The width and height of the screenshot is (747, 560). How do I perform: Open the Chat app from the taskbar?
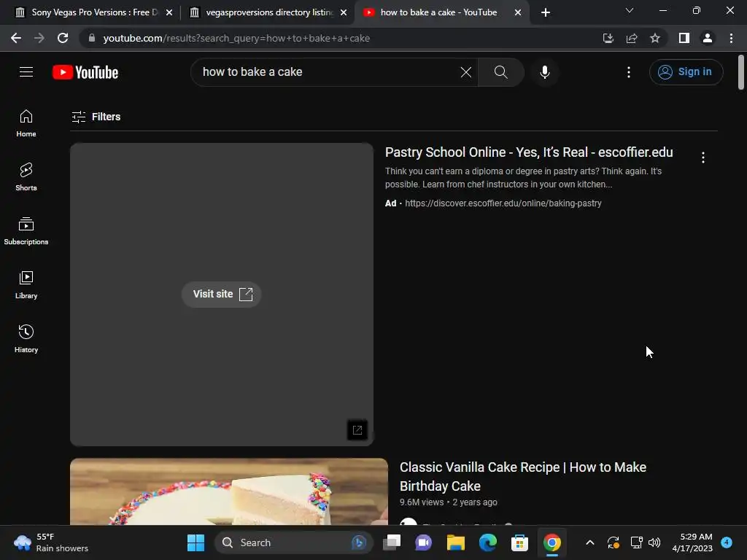[424, 542]
